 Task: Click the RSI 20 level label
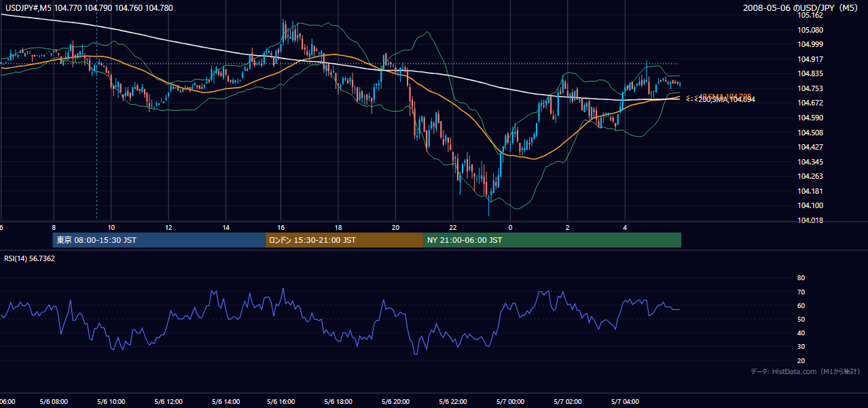click(801, 360)
